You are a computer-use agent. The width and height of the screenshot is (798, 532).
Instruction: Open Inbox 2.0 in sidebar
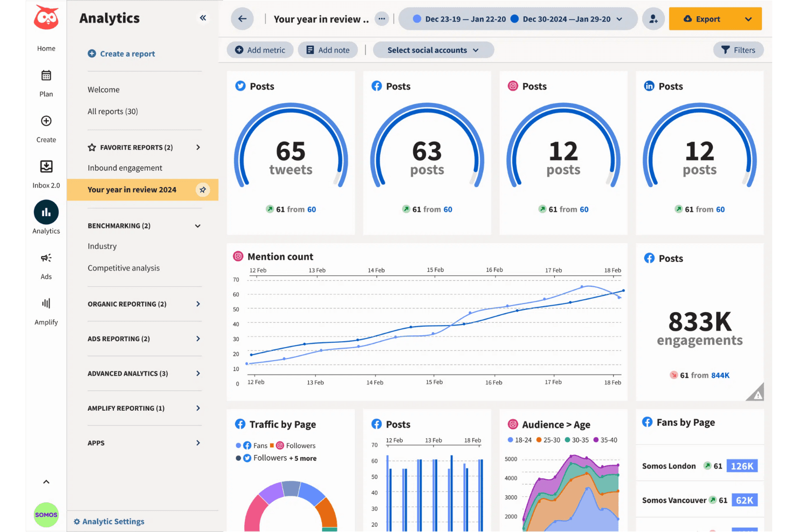pyautogui.click(x=46, y=174)
